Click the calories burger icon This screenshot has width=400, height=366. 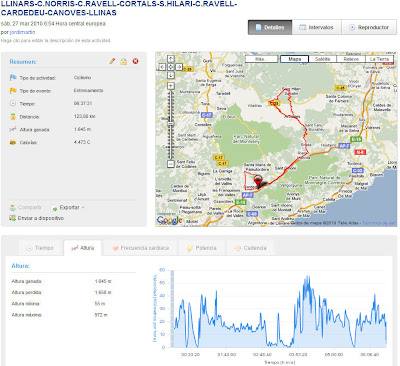coord(13,142)
